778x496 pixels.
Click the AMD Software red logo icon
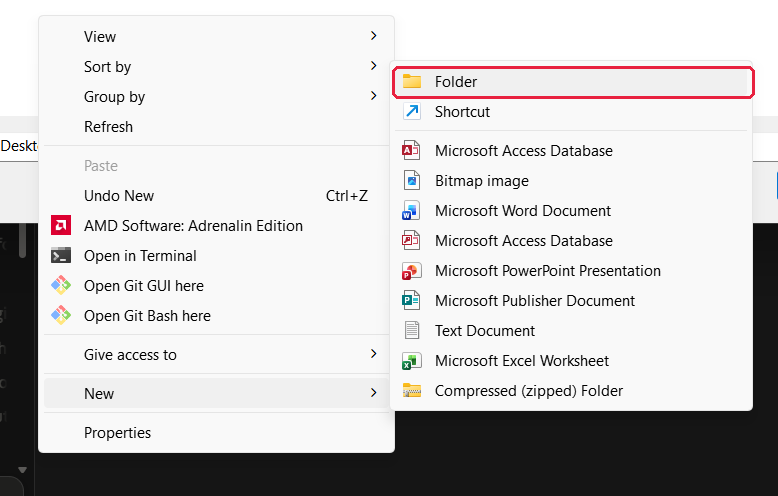61,226
